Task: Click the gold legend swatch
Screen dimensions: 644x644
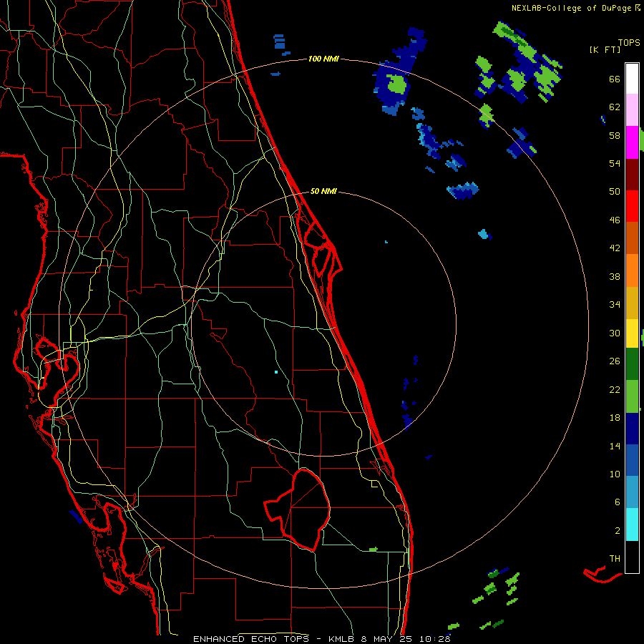Action: click(632, 303)
